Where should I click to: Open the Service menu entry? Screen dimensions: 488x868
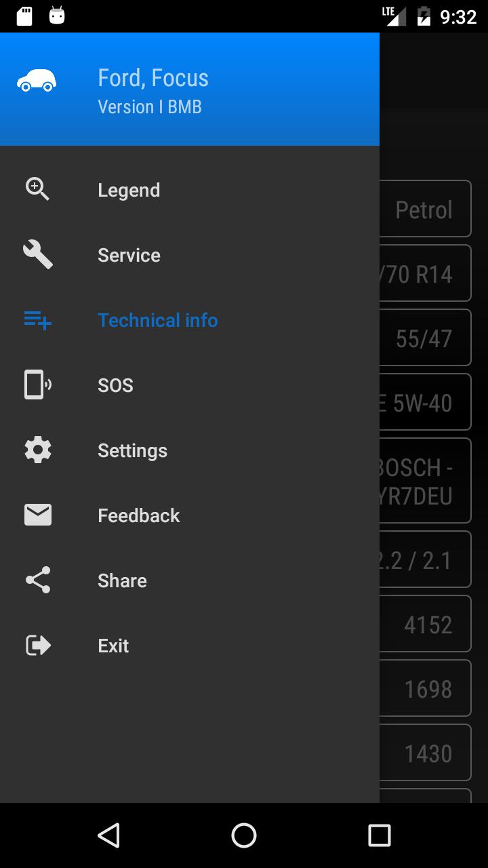coord(129,255)
